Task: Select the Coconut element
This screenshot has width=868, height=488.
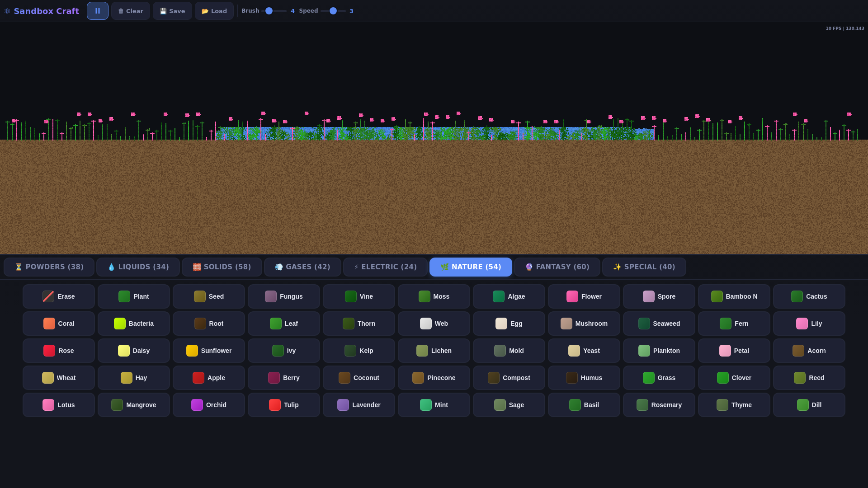Action: (359, 378)
